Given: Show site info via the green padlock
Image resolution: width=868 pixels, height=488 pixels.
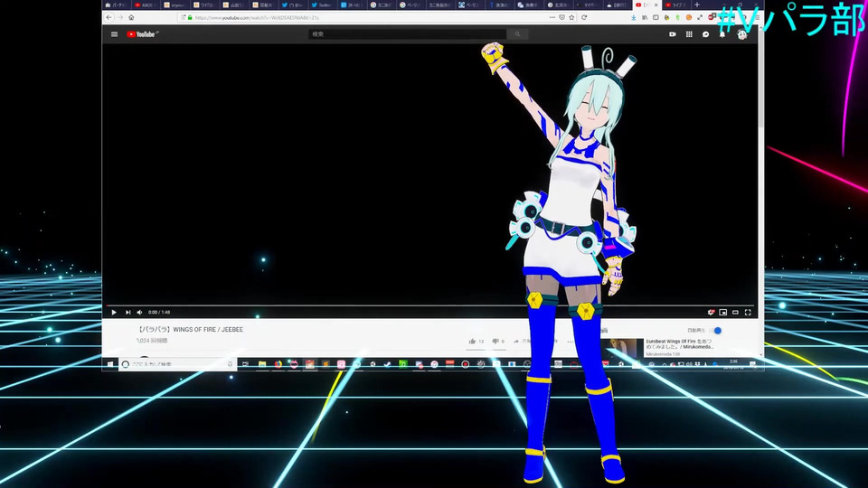Looking at the screenshot, I should click(190, 18).
